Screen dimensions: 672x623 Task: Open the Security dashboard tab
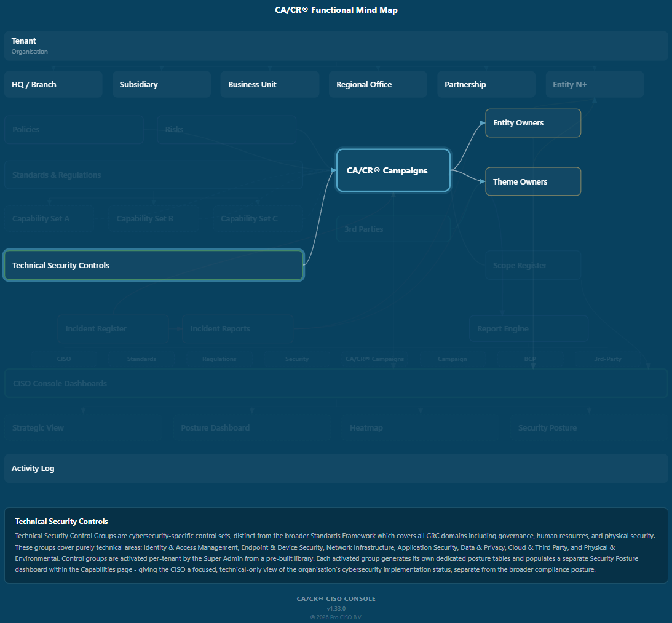coord(297,359)
